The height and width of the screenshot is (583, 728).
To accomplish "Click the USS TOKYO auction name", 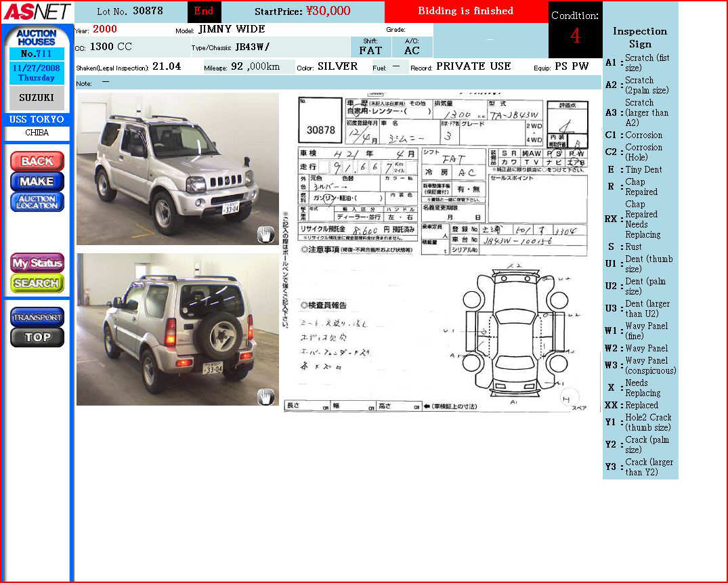I will pos(37,120).
